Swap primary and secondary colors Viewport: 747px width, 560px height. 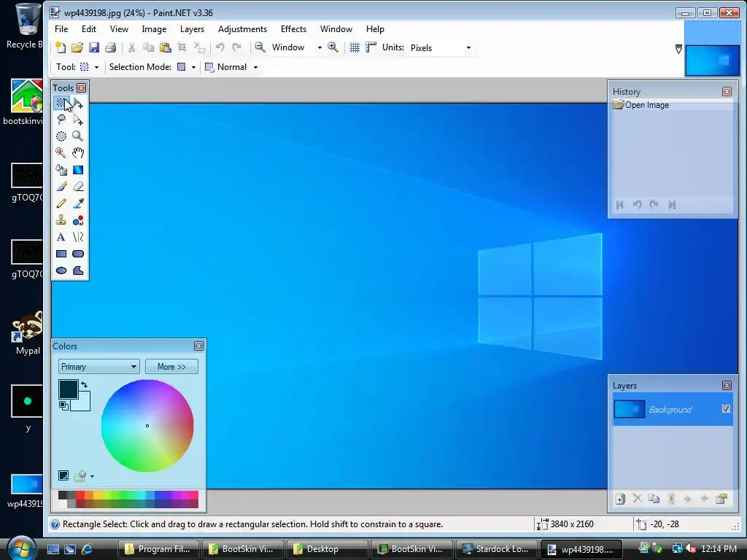pyautogui.click(x=85, y=384)
